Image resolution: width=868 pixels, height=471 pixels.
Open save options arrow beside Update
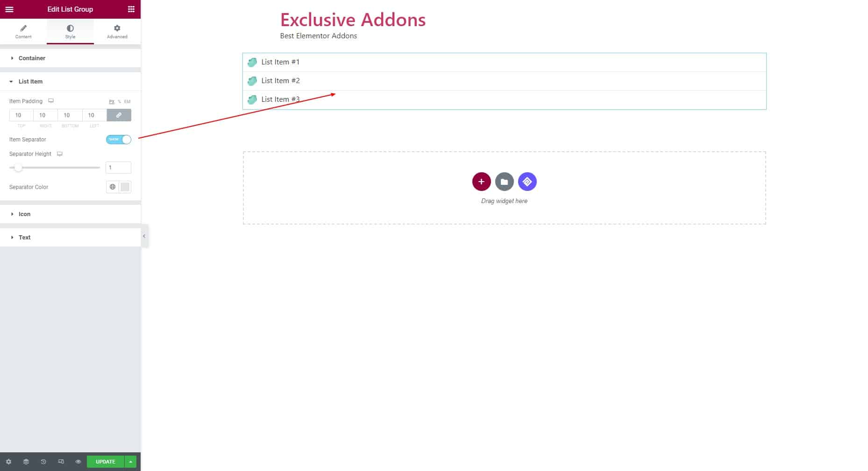click(x=131, y=462)
